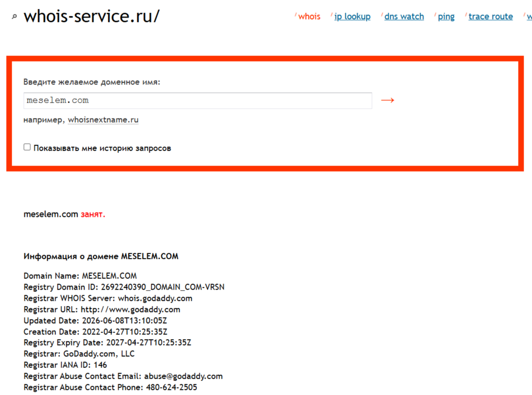The image size is (532, 395).
Task: Select the 'Registrar IANA ID: 146' line
Action: [x=65, y=365]
